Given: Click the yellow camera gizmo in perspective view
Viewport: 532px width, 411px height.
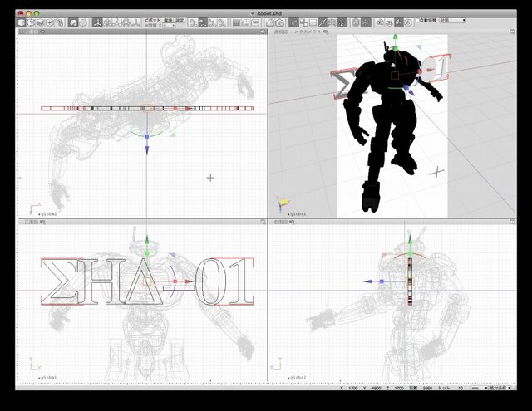Looking at the screenshot, I should 283,203.
